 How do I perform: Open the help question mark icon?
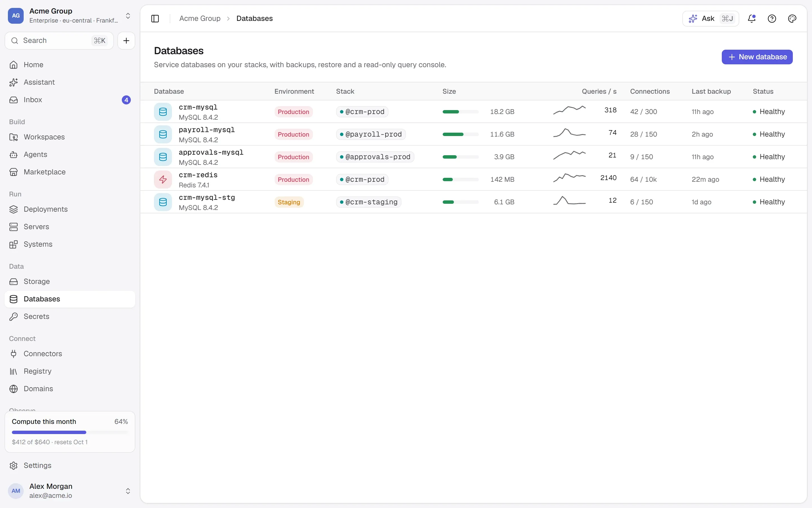(x=772, y=18)
